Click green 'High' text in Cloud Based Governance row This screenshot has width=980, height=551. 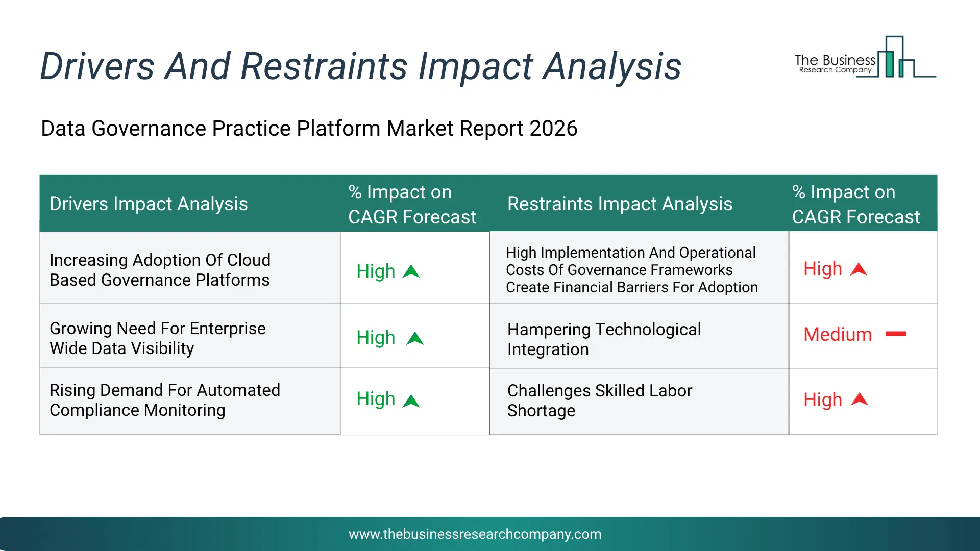point(376,271)
